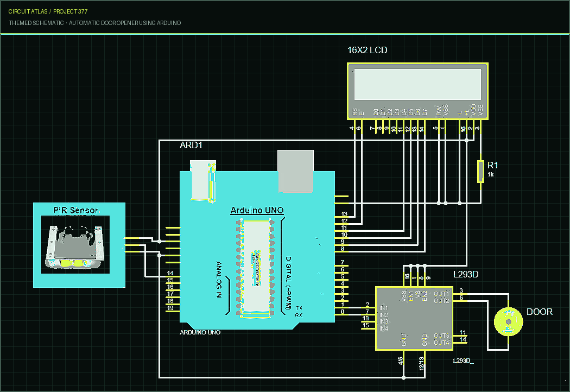Click the IN4 pin on the L293D
570x392 pixels.
coord(368,328)
